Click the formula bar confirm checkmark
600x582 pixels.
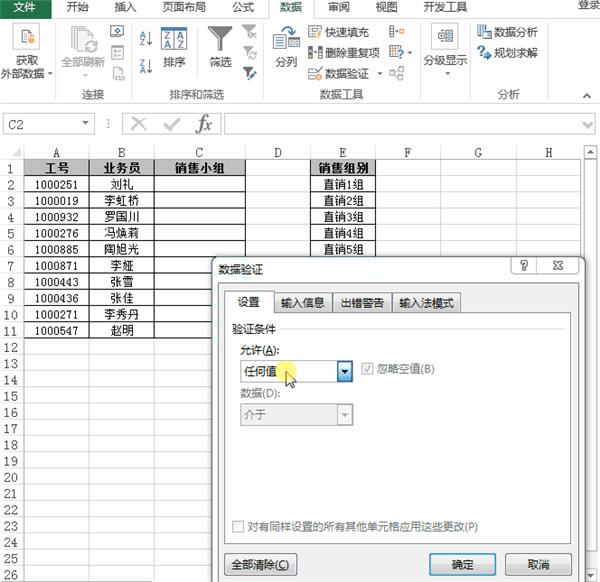pyautogui.click(x=171, y=124)
